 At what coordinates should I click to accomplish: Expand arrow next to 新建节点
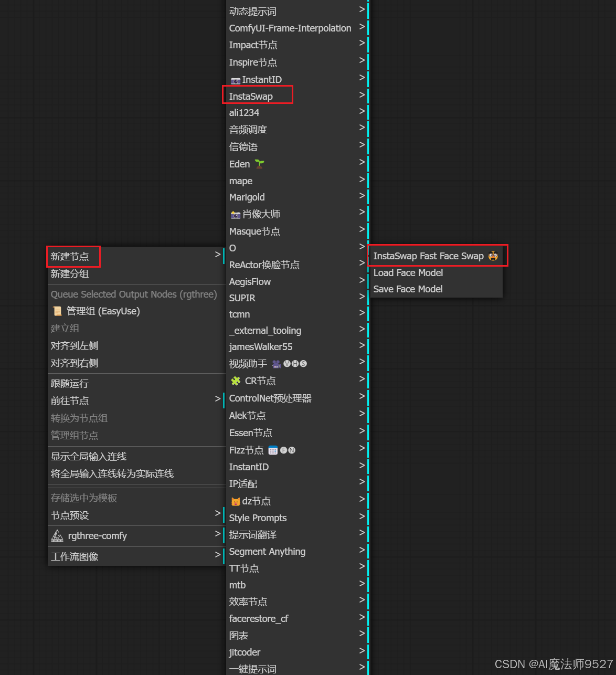(x=218, y=255)
